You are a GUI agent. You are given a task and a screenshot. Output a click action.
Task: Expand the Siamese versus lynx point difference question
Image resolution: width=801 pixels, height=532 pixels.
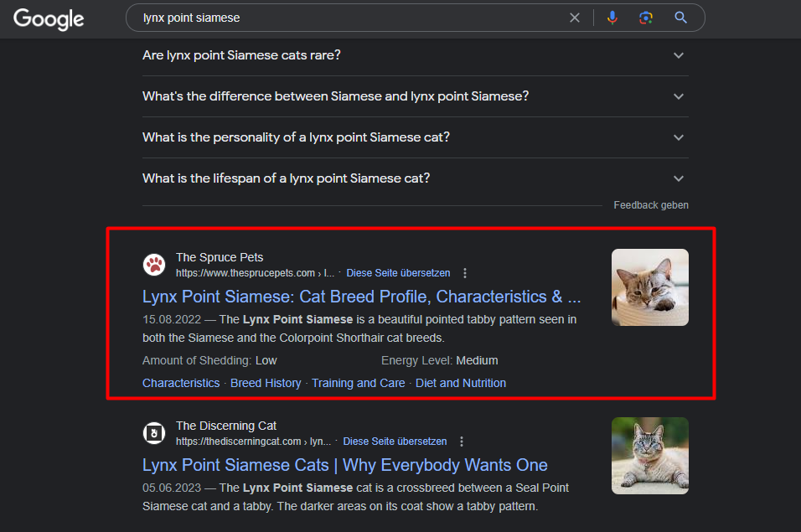coord(416,96)
